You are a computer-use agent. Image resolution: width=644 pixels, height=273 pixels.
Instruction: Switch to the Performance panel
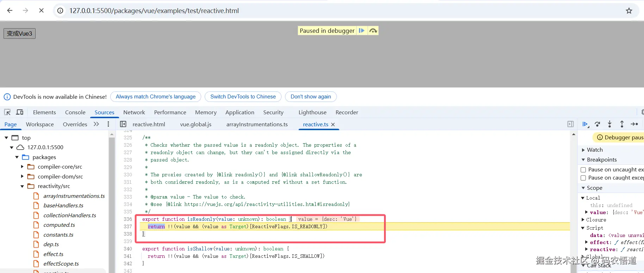[x=170, y=112]
